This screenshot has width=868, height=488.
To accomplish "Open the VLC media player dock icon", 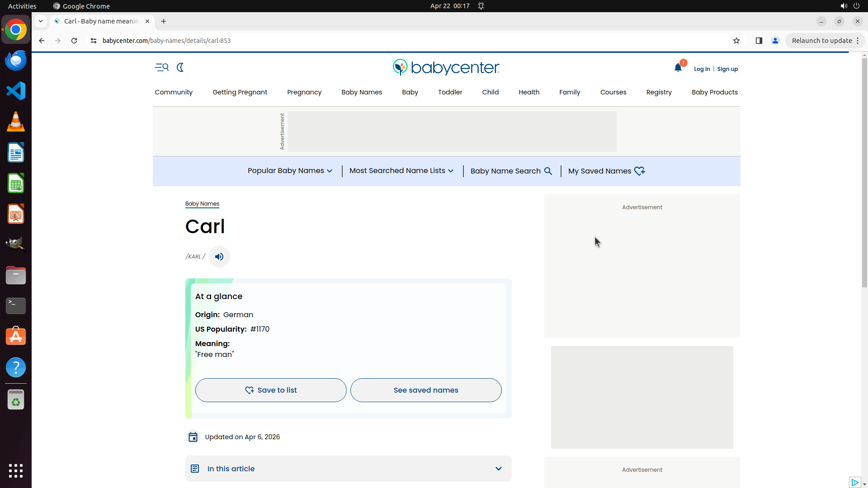I will tap(16, 122).
